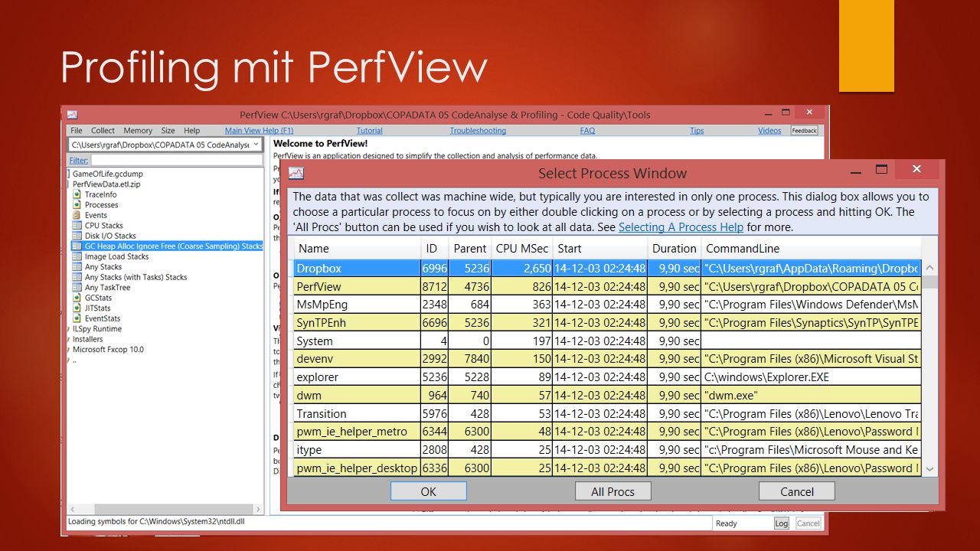
Task: Open the Size menu
Action: click(168, 131)
